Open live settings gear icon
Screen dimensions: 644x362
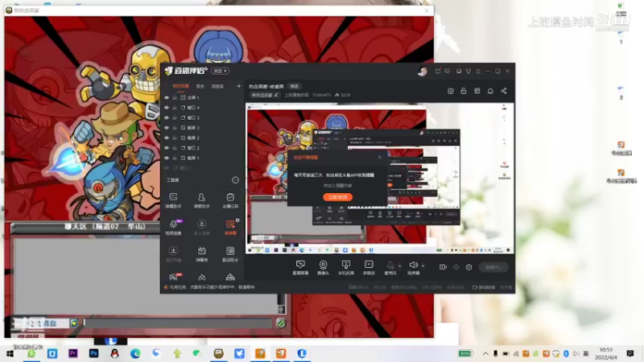[x=469, y=267]
